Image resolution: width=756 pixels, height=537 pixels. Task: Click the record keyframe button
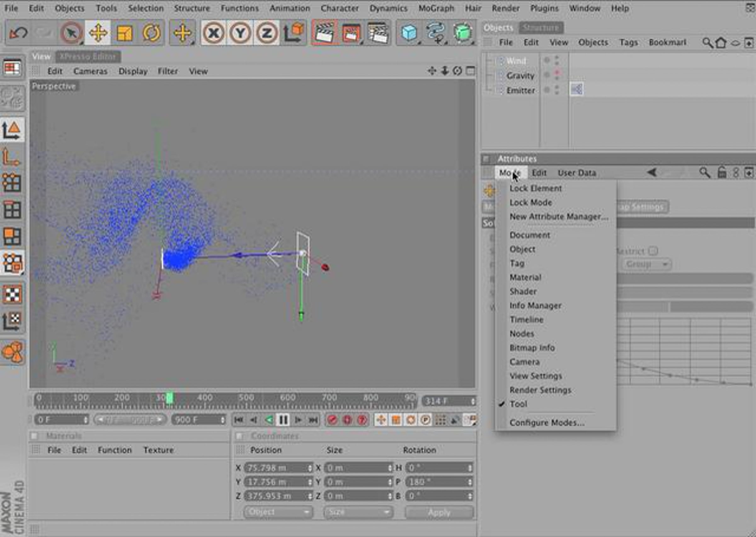pos(332,420)
